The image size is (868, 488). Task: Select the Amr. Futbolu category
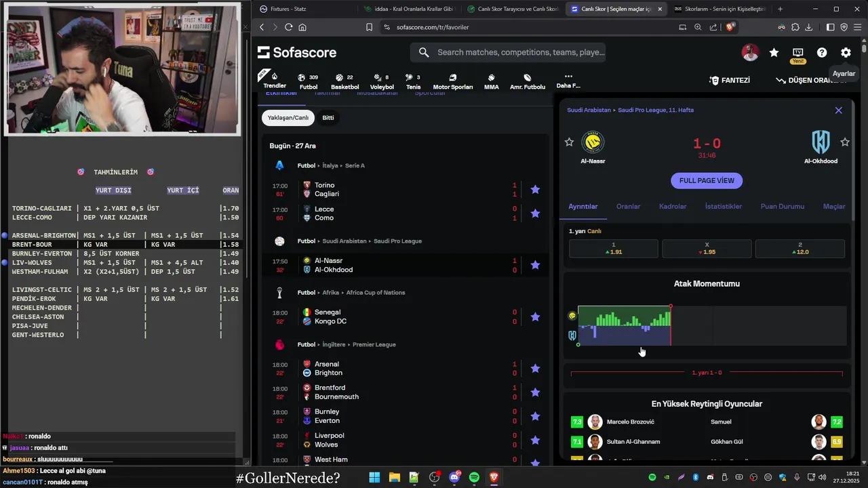pos(528,81)
